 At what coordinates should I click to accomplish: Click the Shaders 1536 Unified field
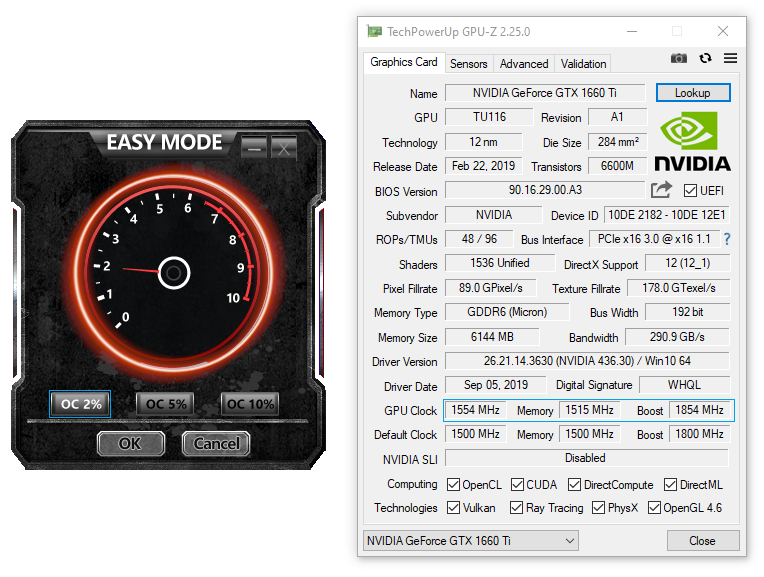click(x=500, y=263)
